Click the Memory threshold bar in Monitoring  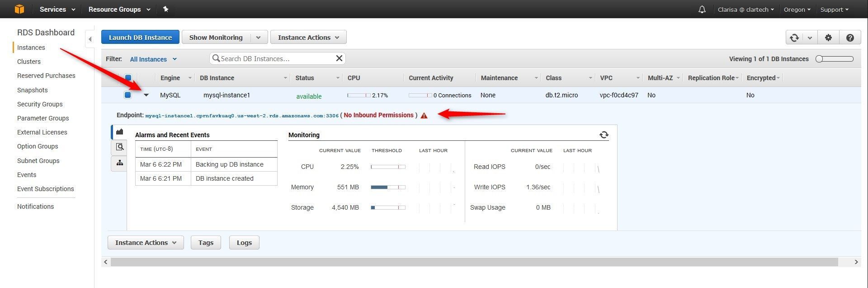[x=388, y=187]
